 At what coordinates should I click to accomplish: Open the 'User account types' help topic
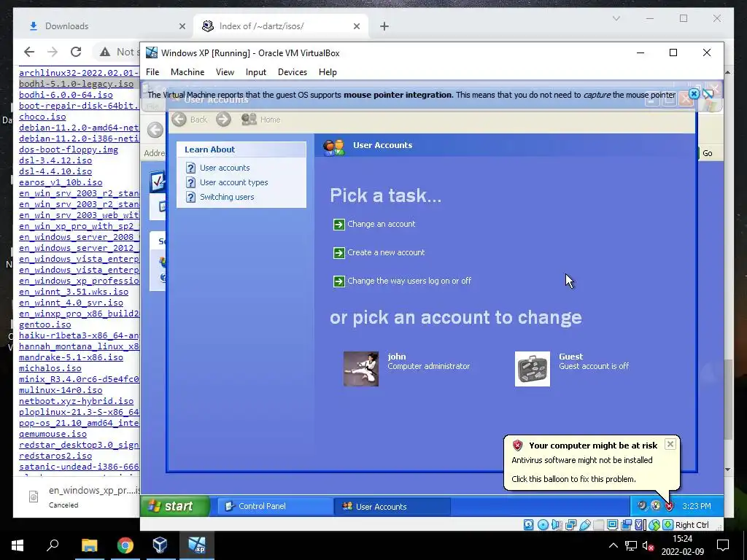point(233,182)
